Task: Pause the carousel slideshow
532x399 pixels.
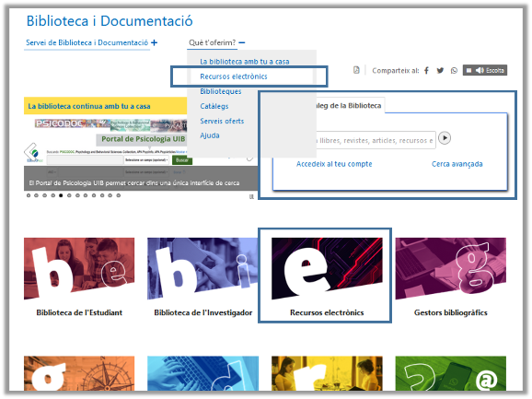Action: 251,196
